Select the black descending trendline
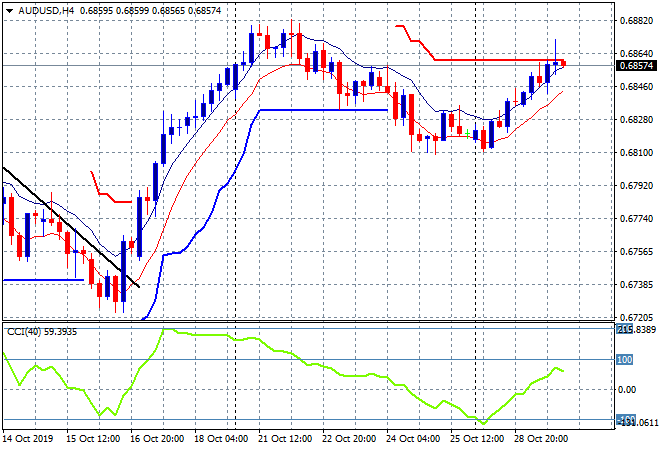 coord(71,227)
